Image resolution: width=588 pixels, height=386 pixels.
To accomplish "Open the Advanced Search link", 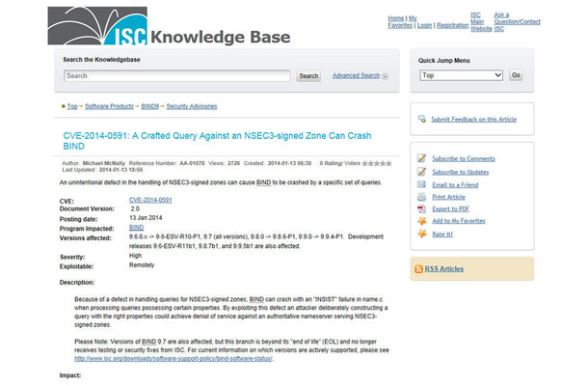I will [356, 75].
